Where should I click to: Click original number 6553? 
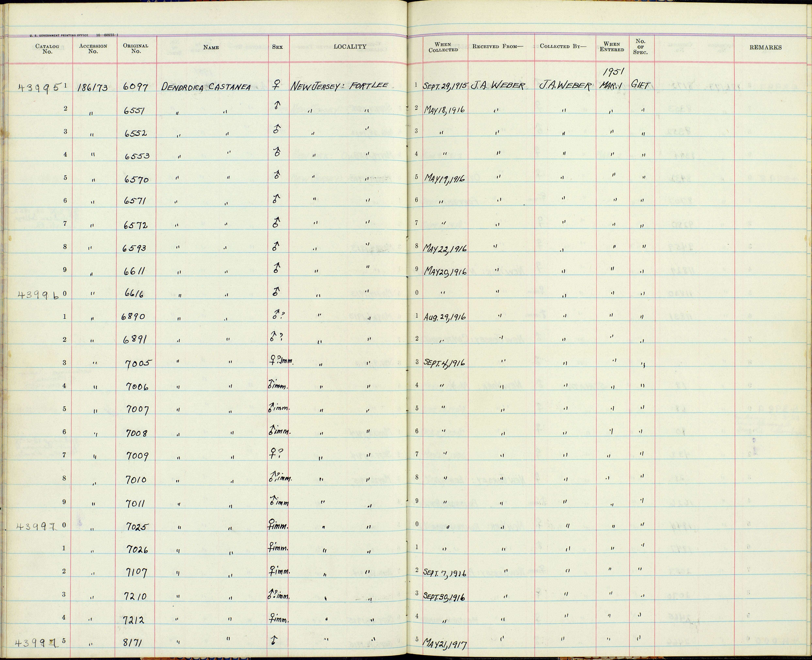coord(136,156)
